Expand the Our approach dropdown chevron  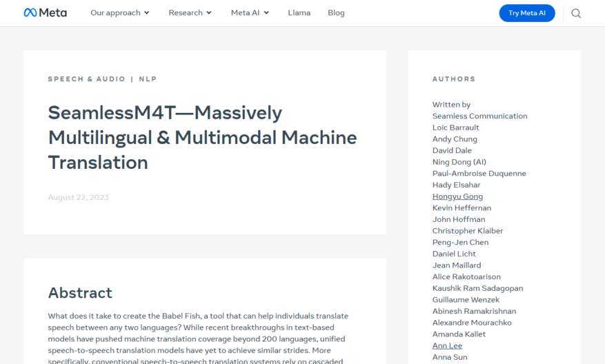click(x=147, y=12)
